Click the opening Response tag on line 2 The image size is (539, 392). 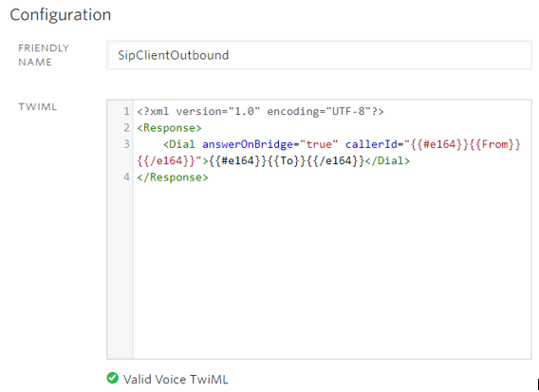(x=169, y=128)
